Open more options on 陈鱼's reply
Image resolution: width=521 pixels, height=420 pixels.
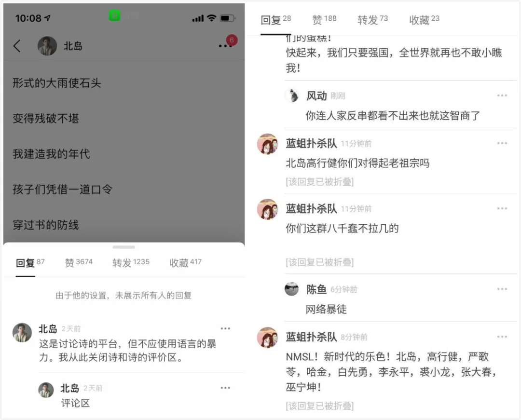click(502, 289)
